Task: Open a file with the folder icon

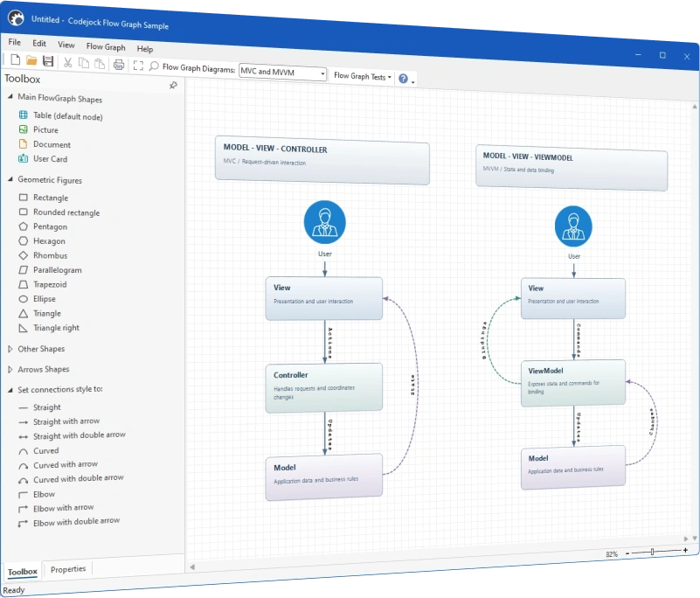Action: pos(31,60)
